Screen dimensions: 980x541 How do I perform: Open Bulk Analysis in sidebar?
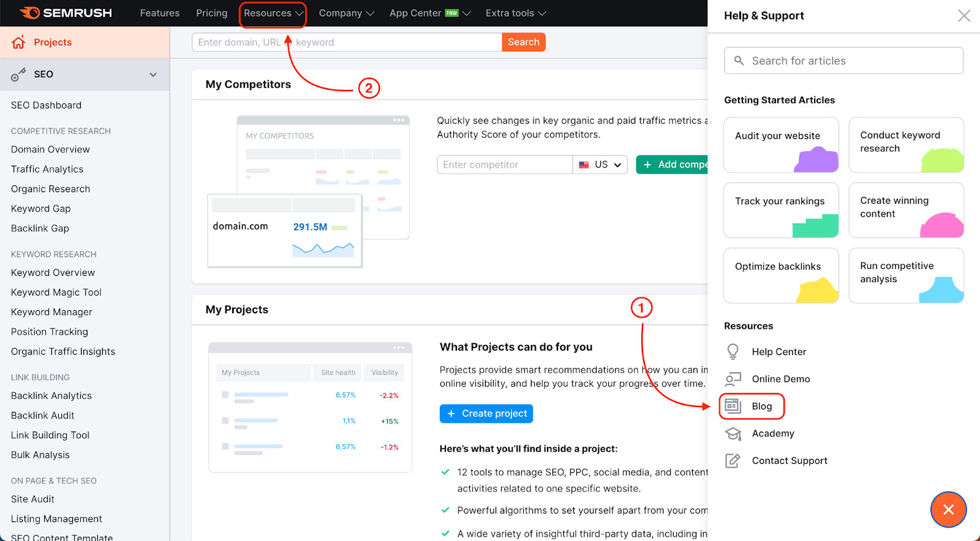pyautogui.click(x=40, y=455)
